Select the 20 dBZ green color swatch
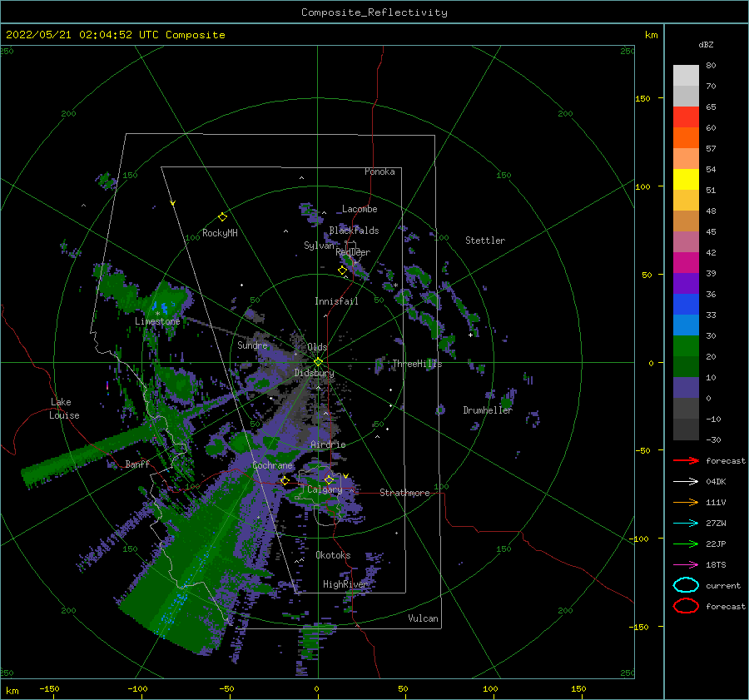Viewport: 749px width, 700px height. pyautogui.click(x=686, y=346)
